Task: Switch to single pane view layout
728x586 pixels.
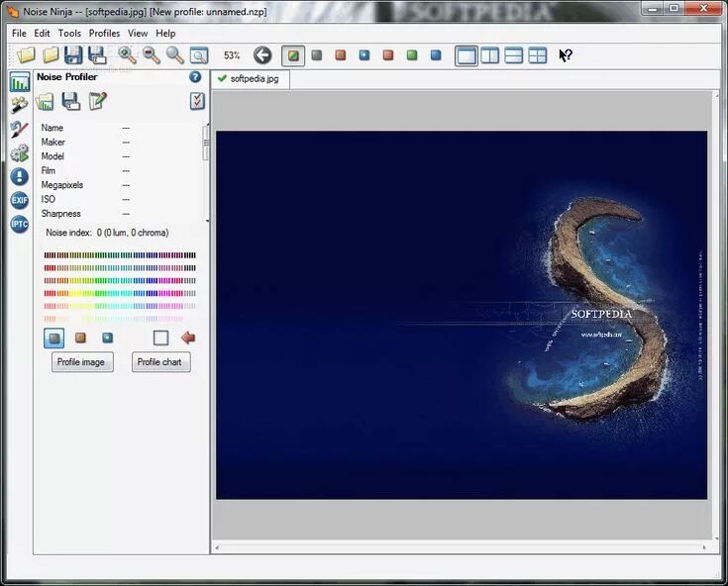Action: tap(467, 55)
